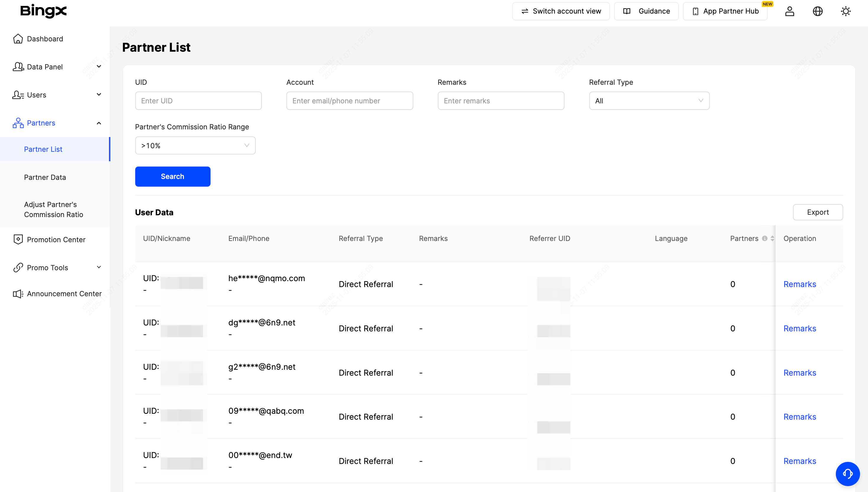Click the Export button
This screenshot has width=868, height=492.
click(817, 212)
